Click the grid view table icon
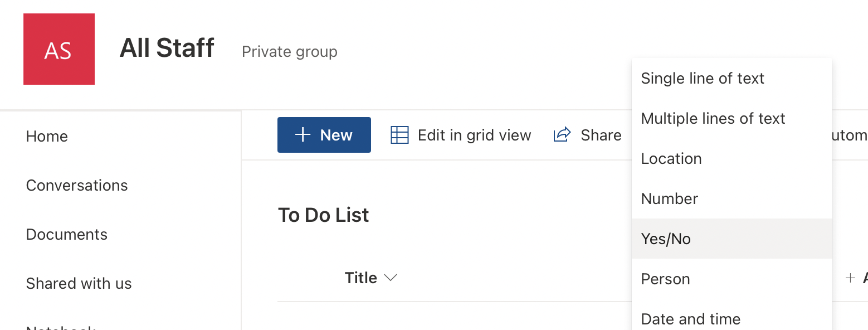868x330 pixels. pos(399,135)
